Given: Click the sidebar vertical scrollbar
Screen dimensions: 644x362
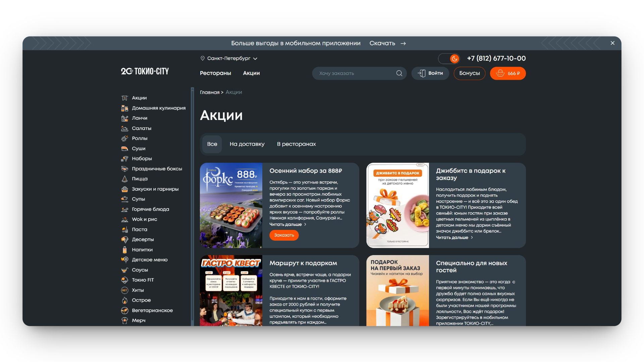Looking at the screenshot, I should [x=192, y=201].
